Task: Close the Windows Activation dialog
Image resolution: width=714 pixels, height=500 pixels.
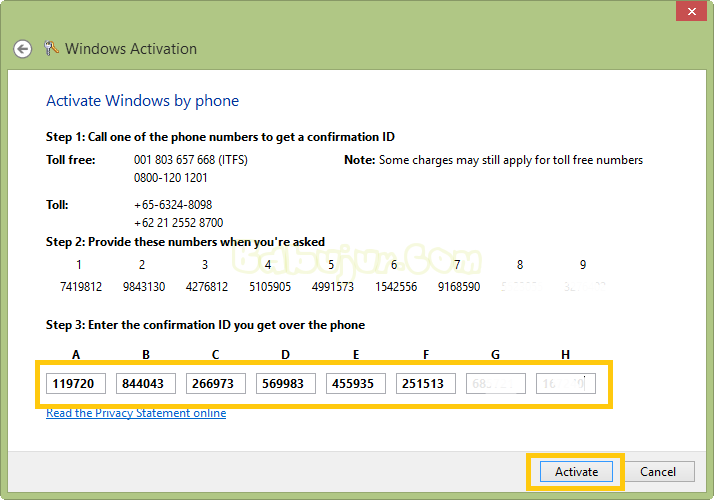Action: click(x=691, y=11)
